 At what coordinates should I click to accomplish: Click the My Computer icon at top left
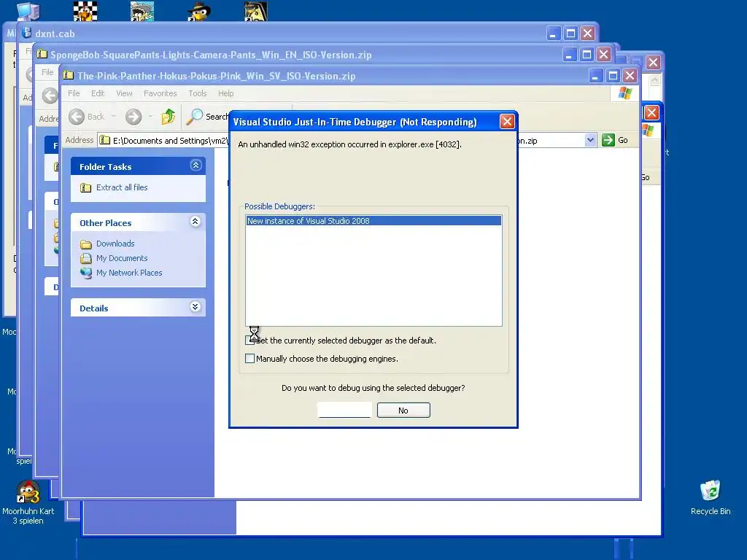(28, 10)
